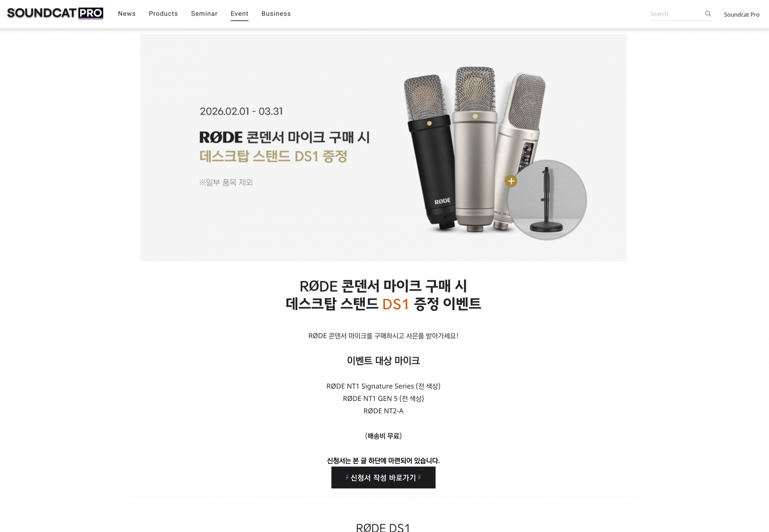Click the RØDE NT2-A text line

pos(383,411)
